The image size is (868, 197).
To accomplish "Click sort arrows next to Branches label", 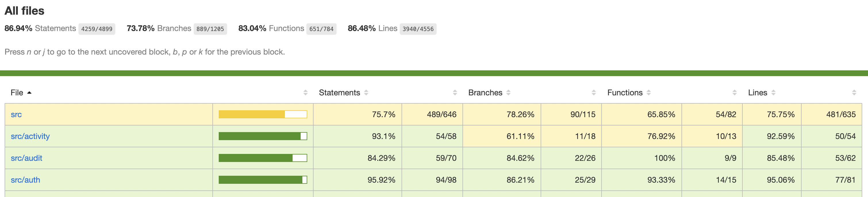I will [x=508, y=92].
